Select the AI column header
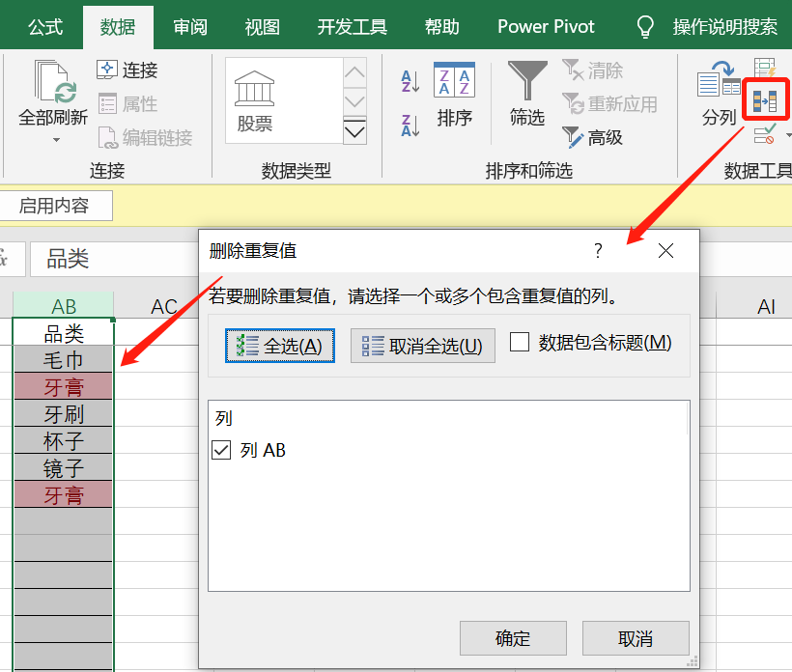 765,306
